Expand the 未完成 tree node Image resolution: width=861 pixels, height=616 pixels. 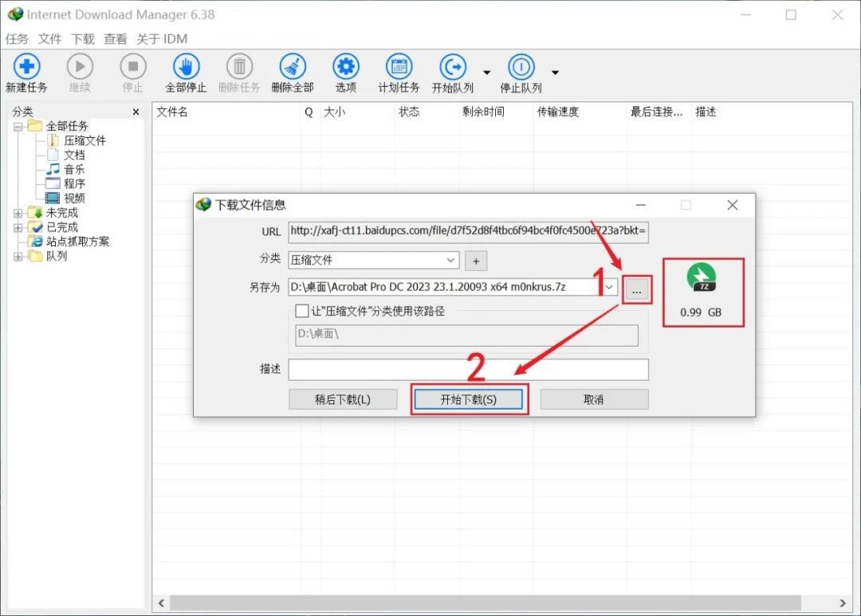pyautogui.click(x=18, y=213)
